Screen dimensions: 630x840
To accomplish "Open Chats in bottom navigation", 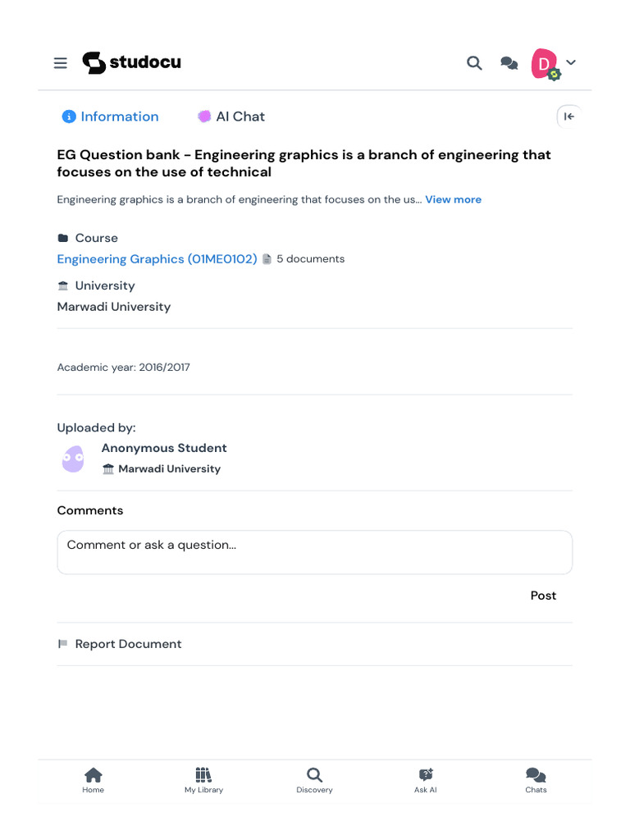I will tap(536, 780).
